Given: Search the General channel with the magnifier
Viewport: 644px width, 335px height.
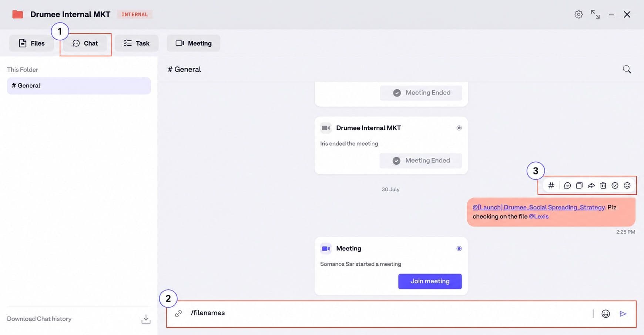Looking at the screenshot, I should pyautogui.click(x=627, y=69).
